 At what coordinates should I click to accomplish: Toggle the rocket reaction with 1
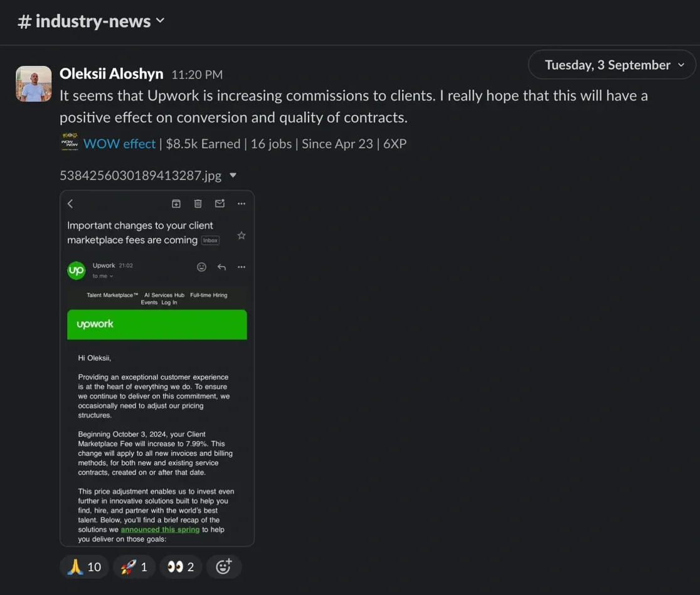click(134, 567)
